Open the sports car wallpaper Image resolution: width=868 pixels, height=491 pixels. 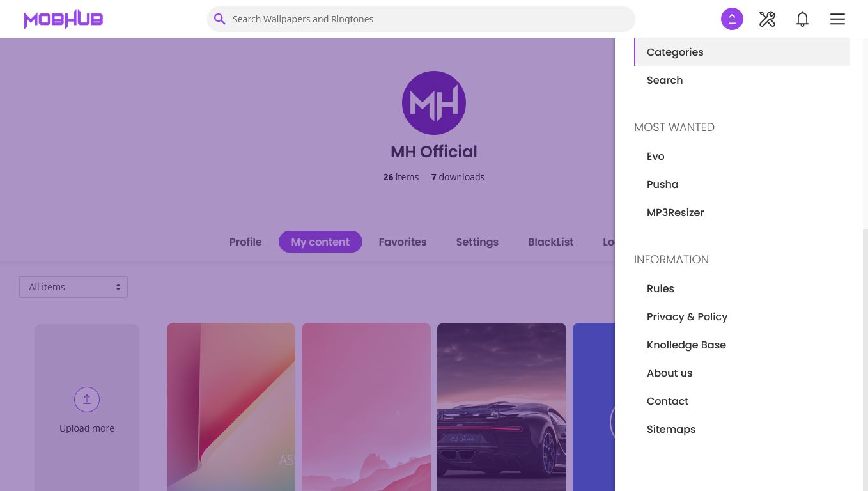502,407
